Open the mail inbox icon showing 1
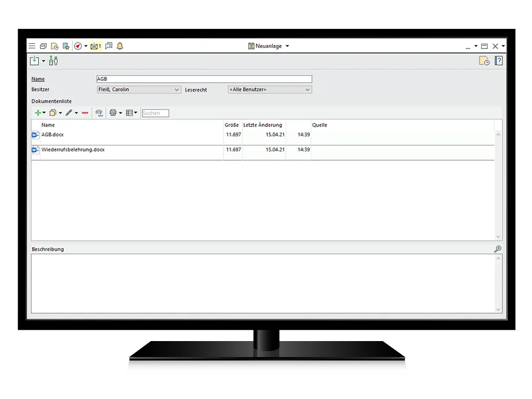The image size is (532, 399). [x=95, y=46]
